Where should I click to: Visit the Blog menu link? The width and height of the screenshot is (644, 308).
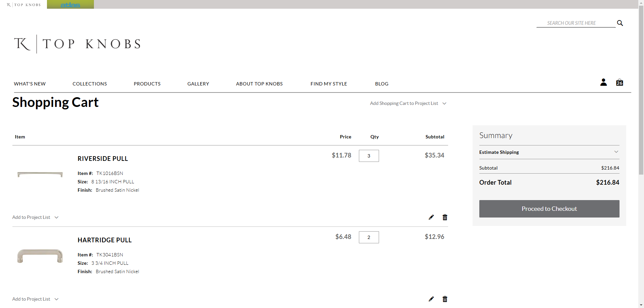click(x=382, y=84)
